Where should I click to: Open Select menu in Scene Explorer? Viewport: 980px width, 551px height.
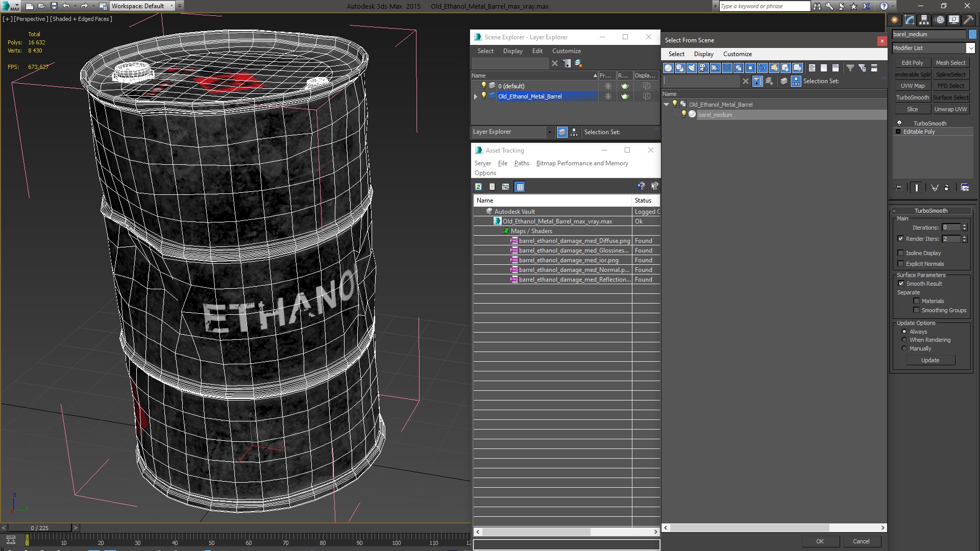click(x=485, y=51)
